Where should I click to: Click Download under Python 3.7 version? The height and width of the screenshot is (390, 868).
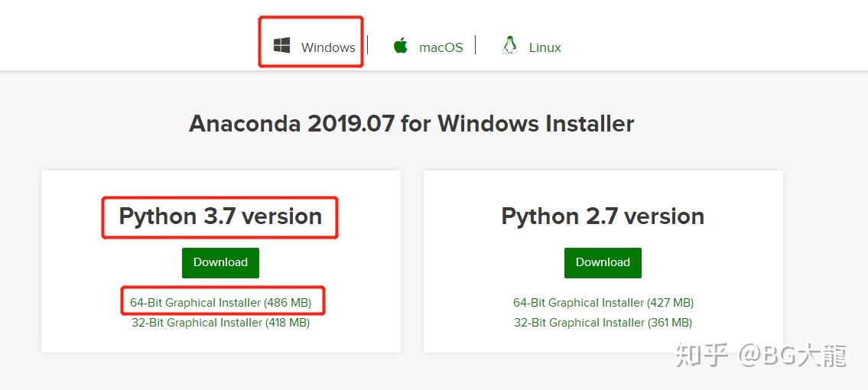tap(220, 262)
